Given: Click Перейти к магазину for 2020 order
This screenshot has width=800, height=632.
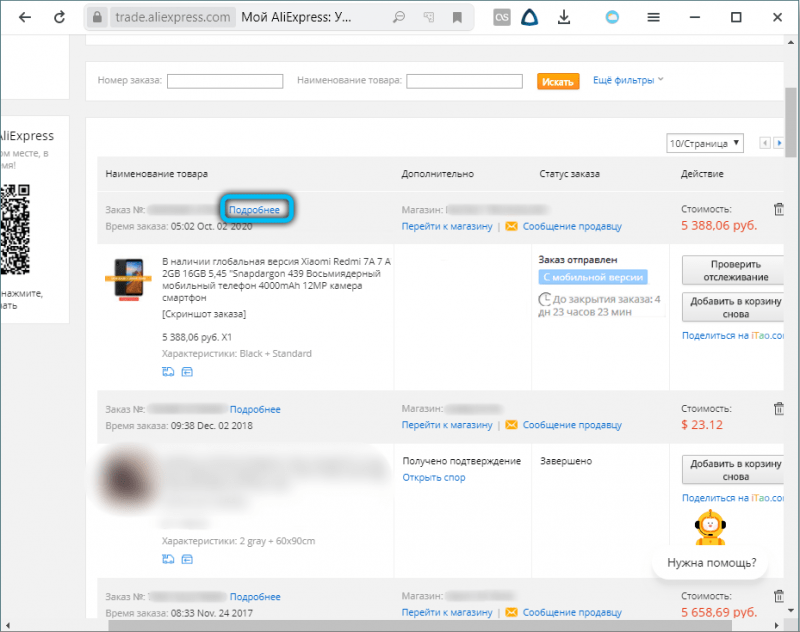Looking at the screenshot, I should tap(447, 226).
